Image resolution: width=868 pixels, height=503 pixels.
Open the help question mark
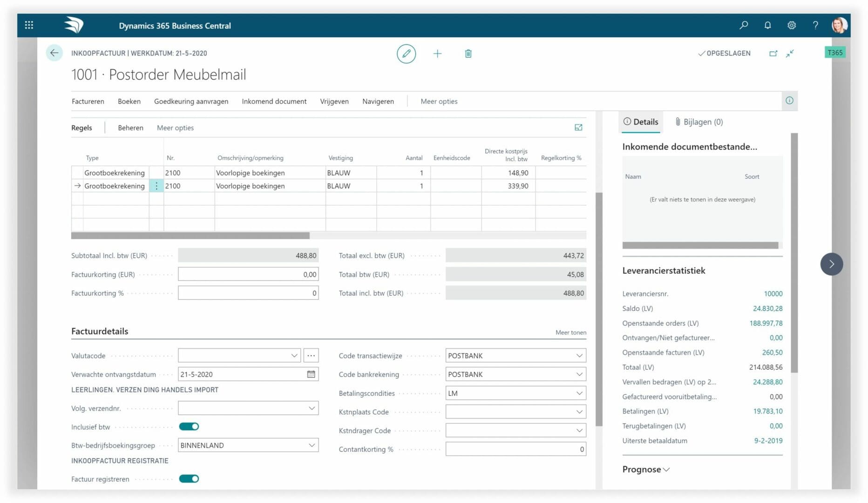815,25
